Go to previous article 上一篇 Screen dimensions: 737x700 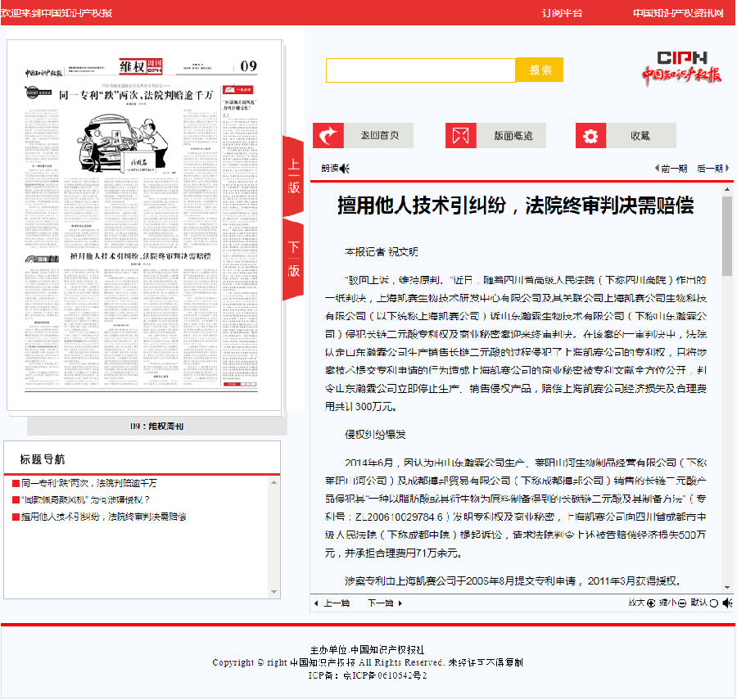coord(332,603)
